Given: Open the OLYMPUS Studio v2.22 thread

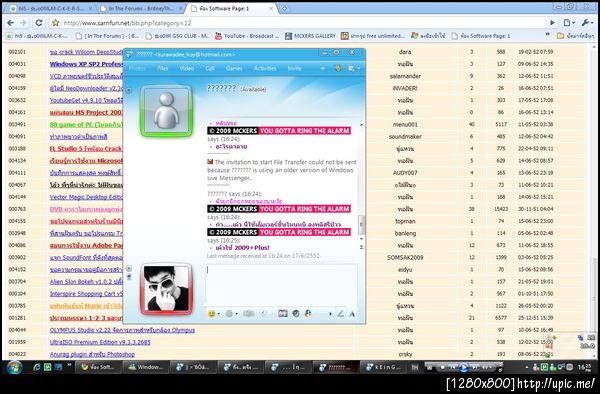Looking at the screenshot, I should coord(122,330).
